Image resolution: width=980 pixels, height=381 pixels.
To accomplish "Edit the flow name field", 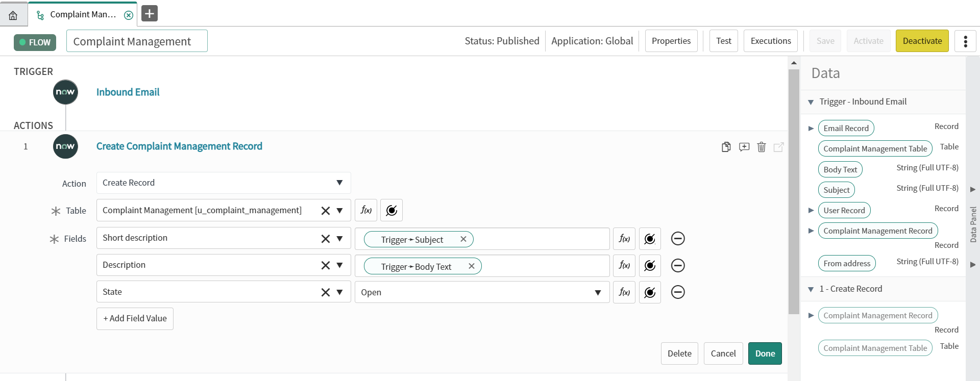I will [137, 41].
